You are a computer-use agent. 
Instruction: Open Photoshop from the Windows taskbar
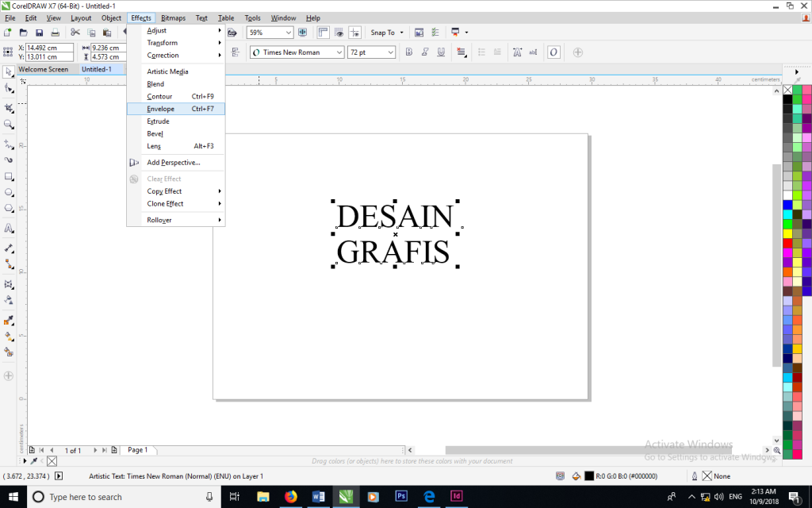[401, 497]
